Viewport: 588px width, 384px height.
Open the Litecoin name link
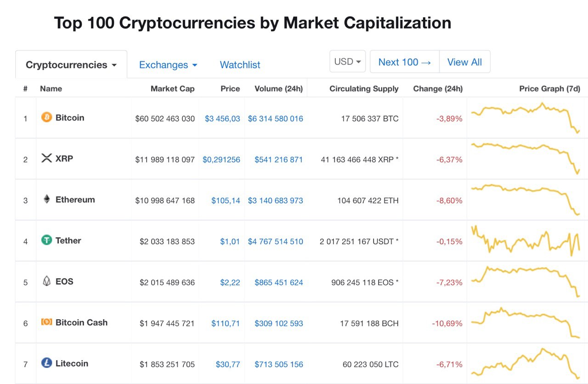click(72, 363)
